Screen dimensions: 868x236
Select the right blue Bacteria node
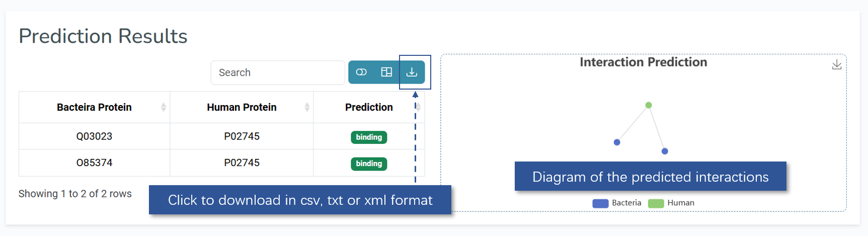point(665,151)
